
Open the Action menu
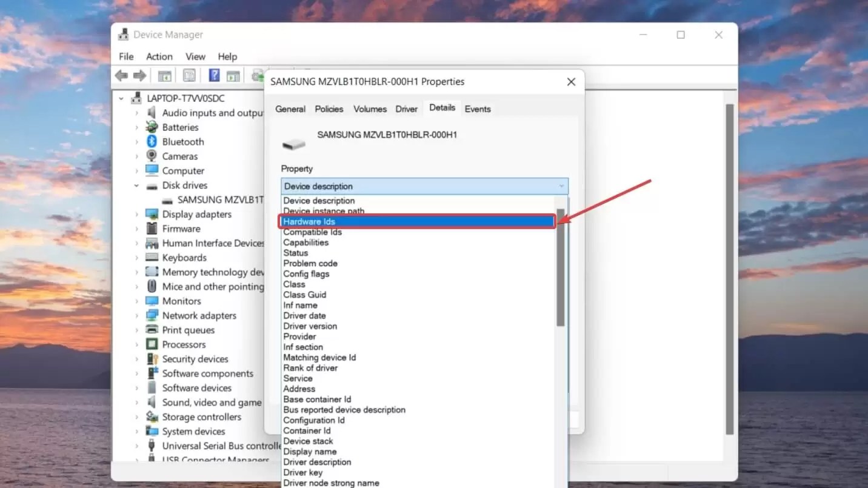click(159, 56)
